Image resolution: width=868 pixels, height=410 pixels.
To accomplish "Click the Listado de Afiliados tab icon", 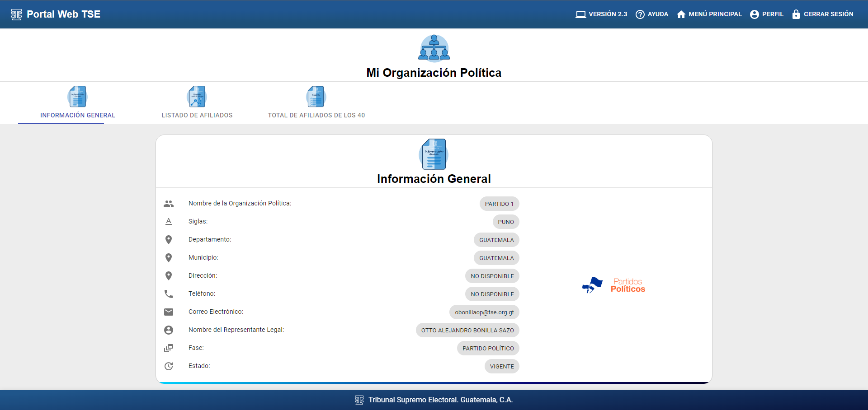I will click(197, 97).
